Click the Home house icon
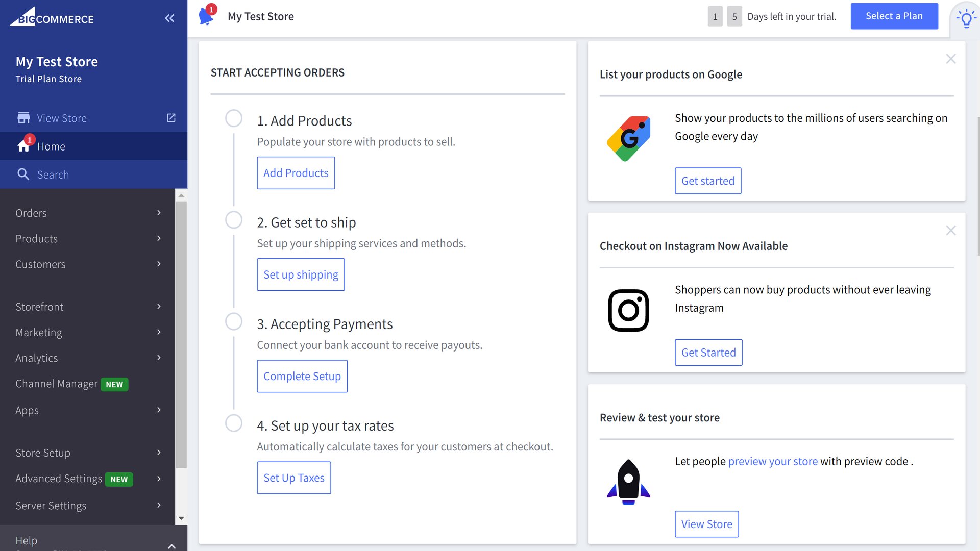980x551 pixels. pyautogui.click(x=23, y=146)
